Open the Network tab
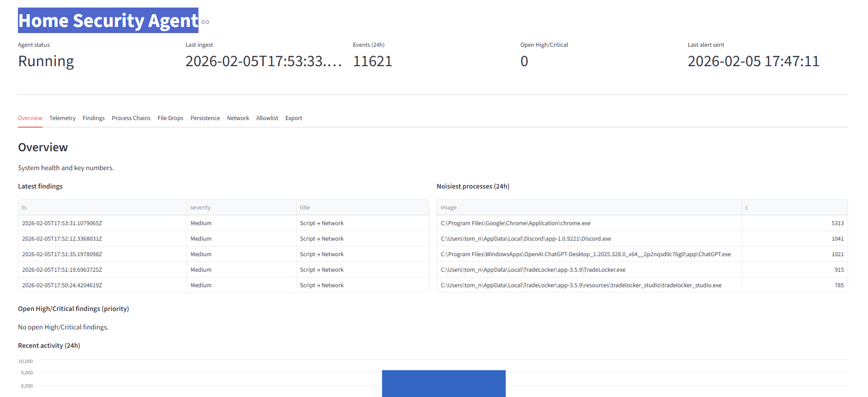The height and width of the screenshot is (397, 868). tap(238, 118)
